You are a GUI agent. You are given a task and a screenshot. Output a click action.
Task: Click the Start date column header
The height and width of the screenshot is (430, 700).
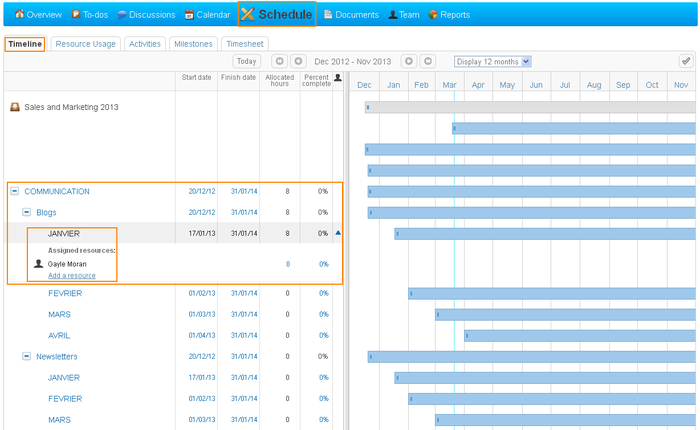[x=196, y=77]
